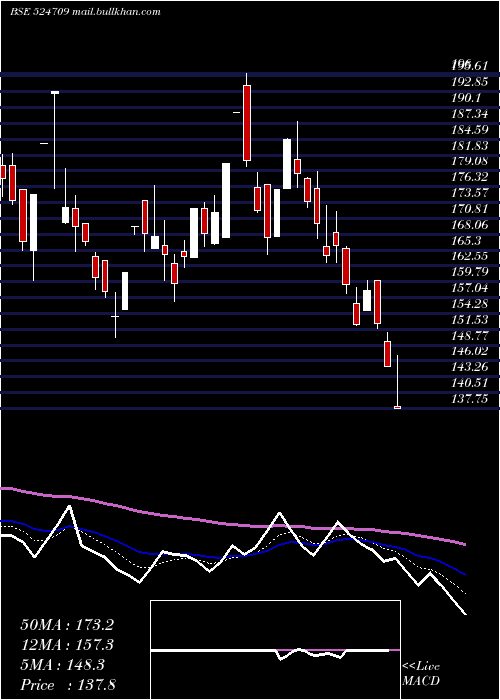Click the 'BSE 524709 mail.bullkhan.com' header text
This screenshot has height=700, width=500.
[x=85, y=12]
